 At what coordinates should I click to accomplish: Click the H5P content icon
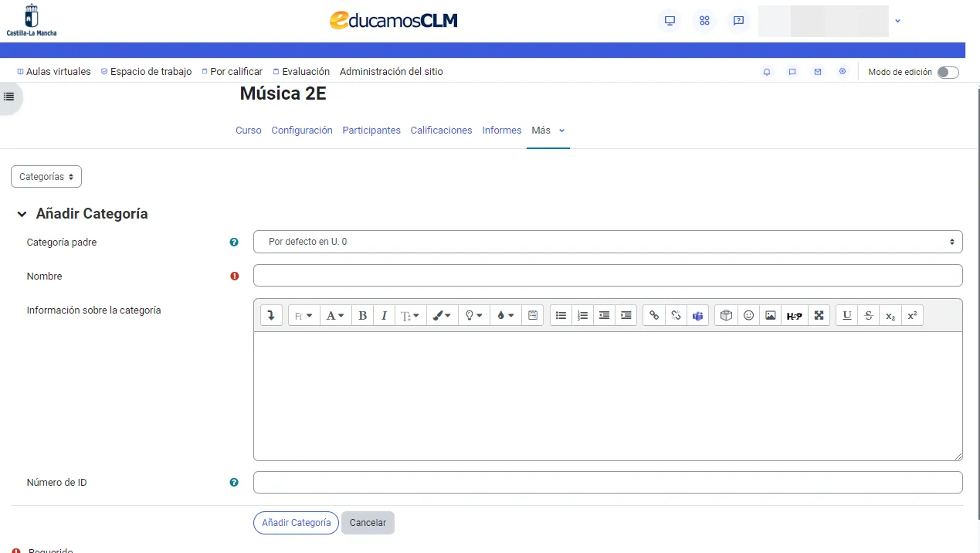tap(794, 315)
